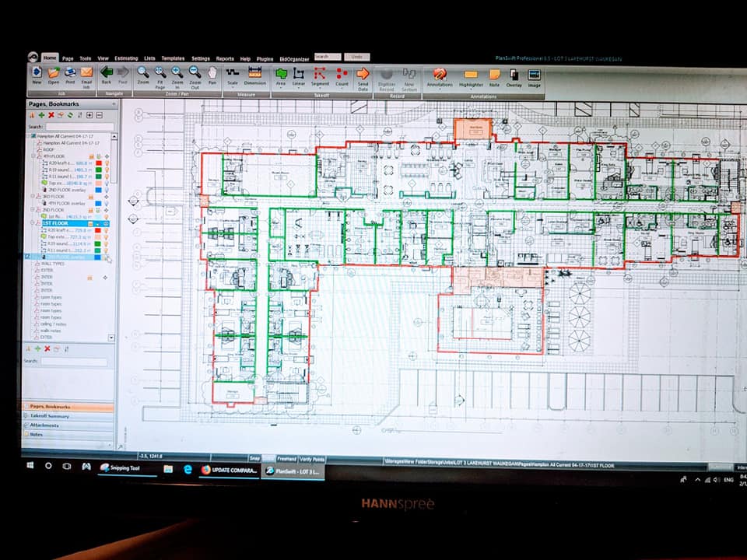Toggle the Snap status bar button
The width and height of the screenshot is (747, 560).
255,458
